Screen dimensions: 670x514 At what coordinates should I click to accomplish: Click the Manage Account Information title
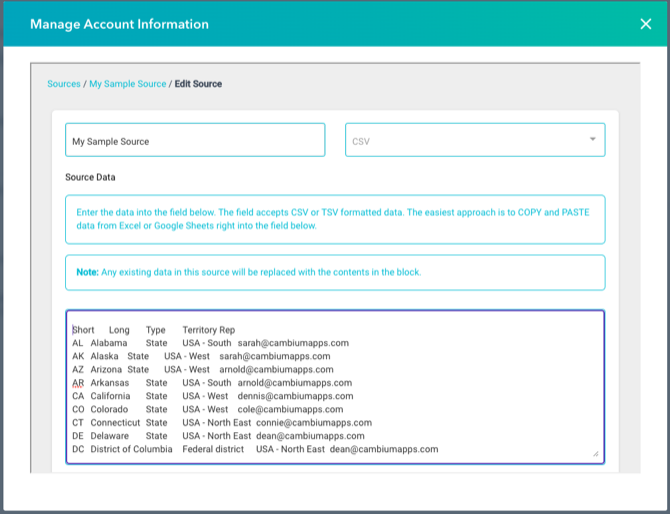(119, 24)
